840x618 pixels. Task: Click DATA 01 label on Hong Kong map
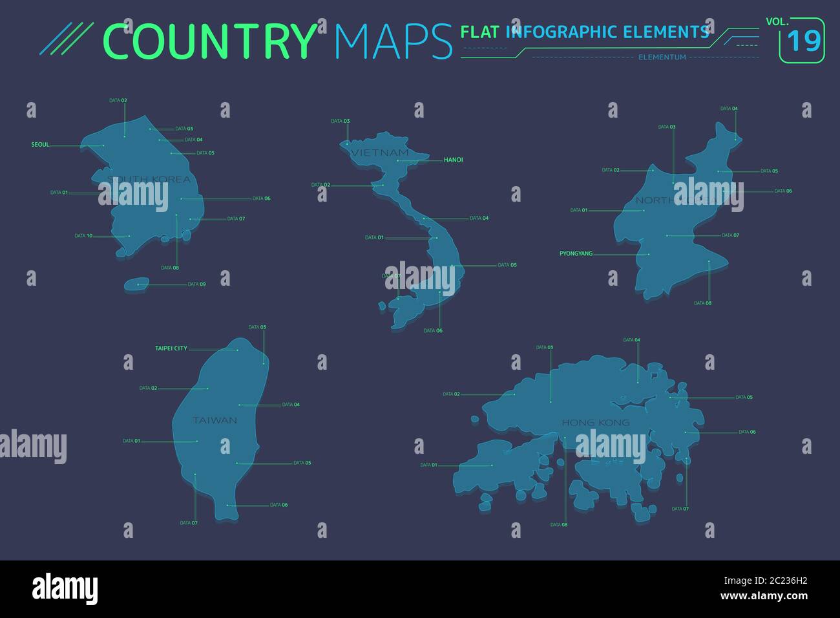click(429, 465)
